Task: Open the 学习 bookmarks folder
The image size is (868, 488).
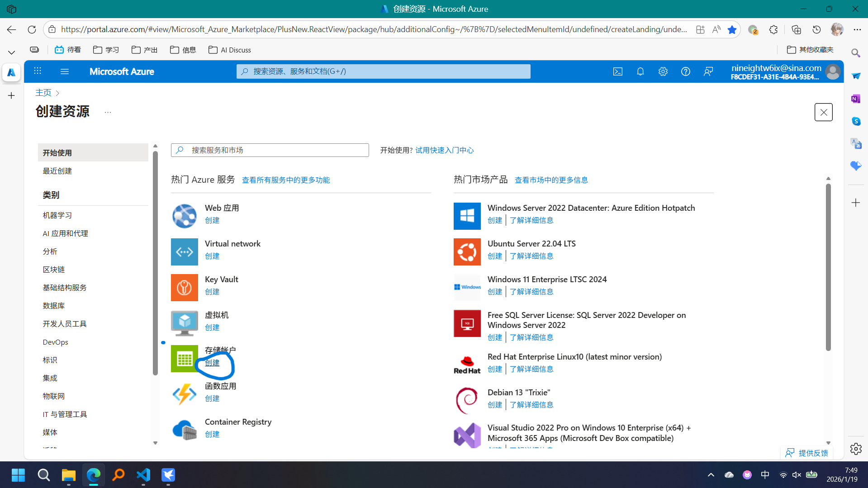Action: pyautogui.click(x=106, y=50)
